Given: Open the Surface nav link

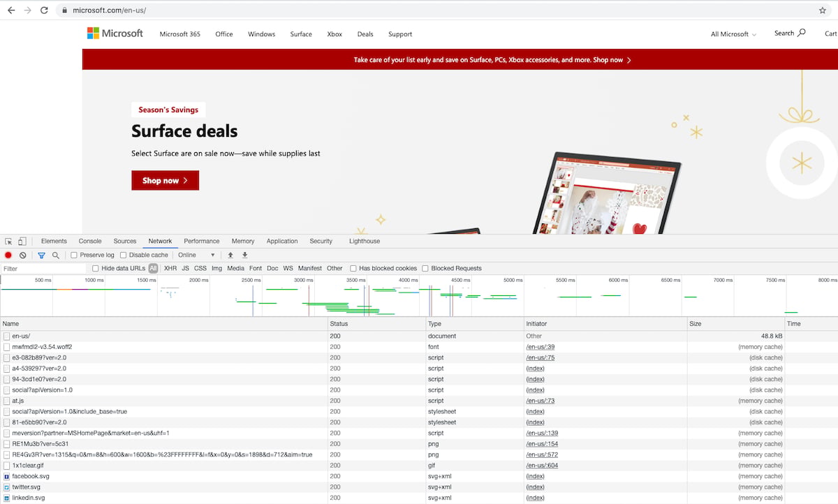Looking at the screenshot, I should (x=301, y=34).
